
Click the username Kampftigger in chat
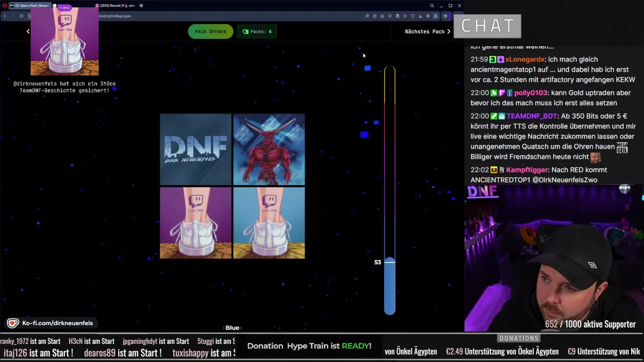tap(528, 170)
